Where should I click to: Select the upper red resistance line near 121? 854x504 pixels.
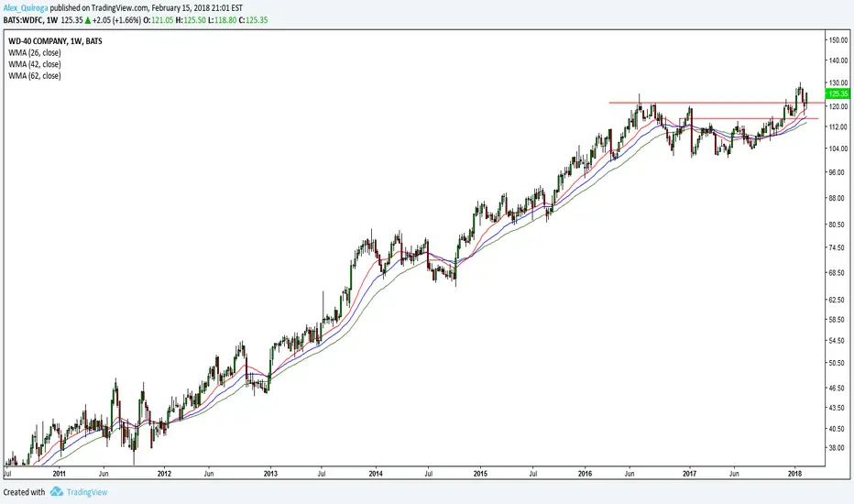click(717, 103)
